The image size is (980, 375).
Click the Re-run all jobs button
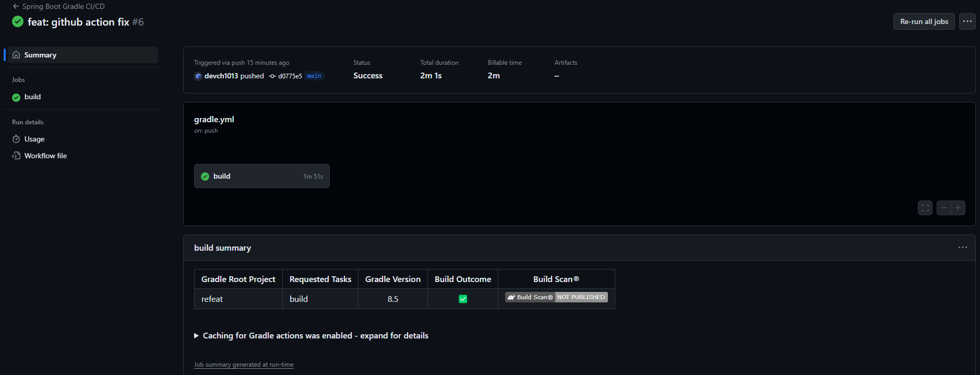click(x=924, y=21)
